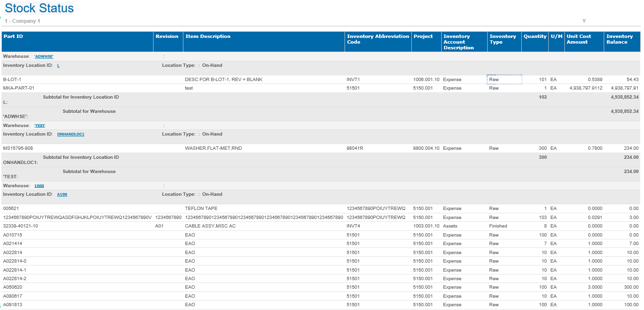Screen dimensions: 644x310
Task: Click the MKA-PART-01 part ID cell
Action: coord(19,88)
